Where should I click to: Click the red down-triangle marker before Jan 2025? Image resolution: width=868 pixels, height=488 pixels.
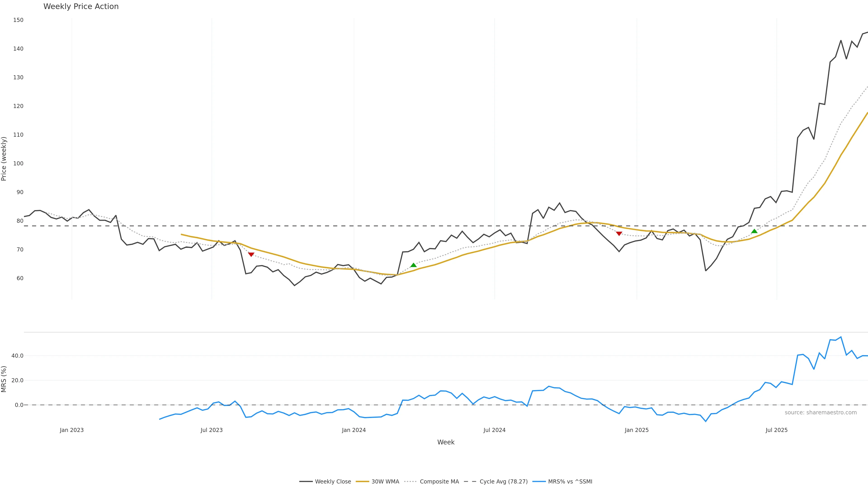click(619, 234)
